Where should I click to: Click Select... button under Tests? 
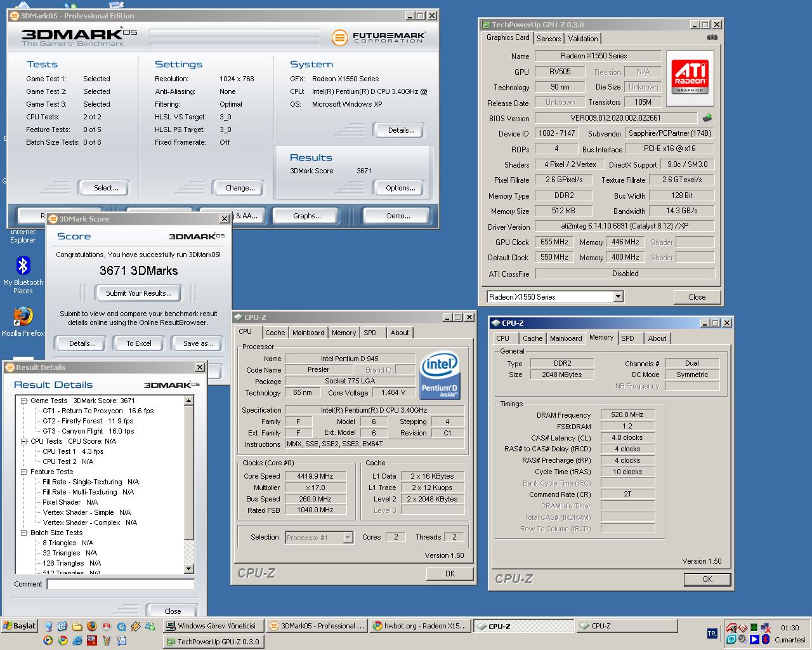(x=106, y=188)
